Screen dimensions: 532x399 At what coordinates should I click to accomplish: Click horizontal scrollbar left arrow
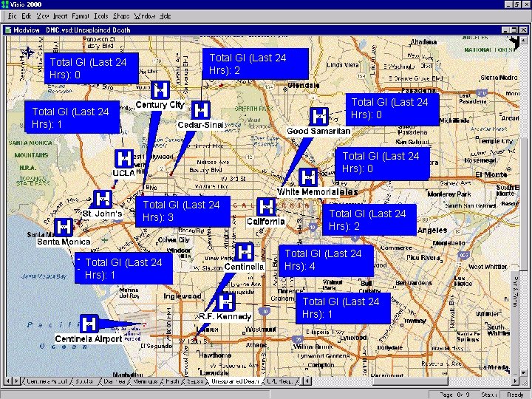pos(307,381)
